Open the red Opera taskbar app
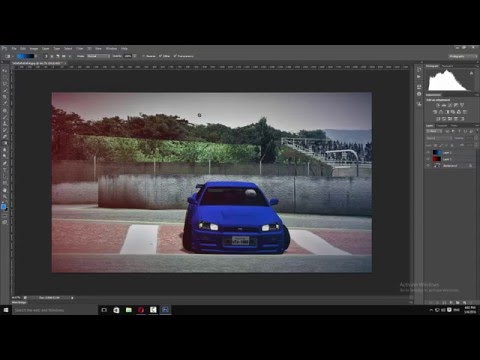The height and width of the screenshot is (360, 480). 141,310
